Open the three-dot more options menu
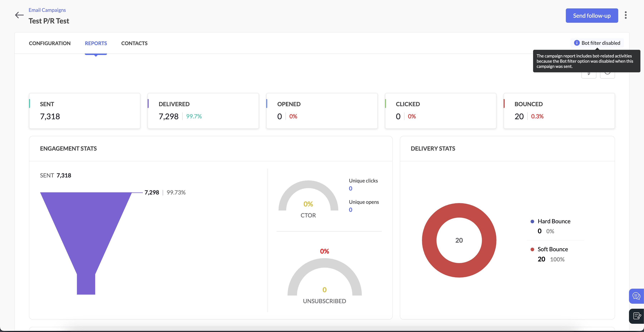 (626, 15)
